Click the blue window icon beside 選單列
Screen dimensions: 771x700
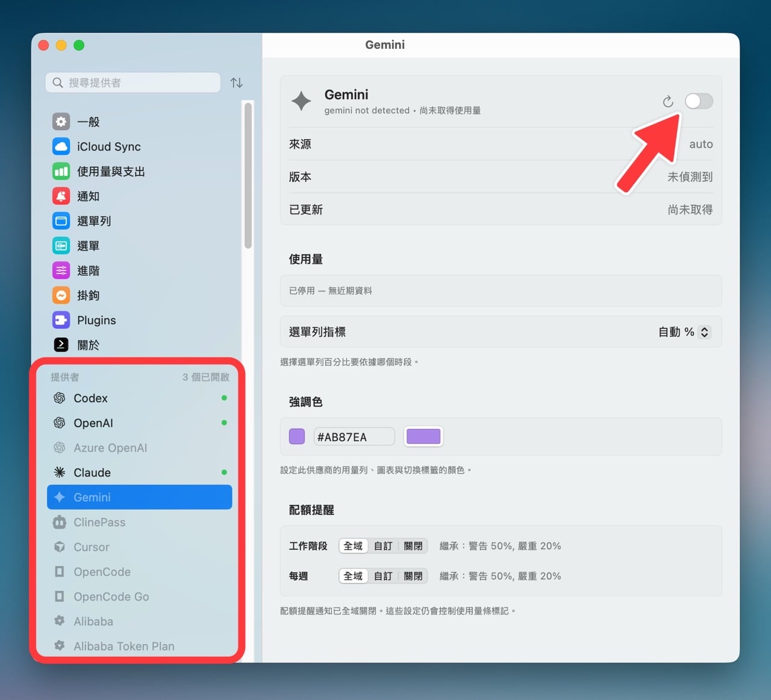[61, 220]
